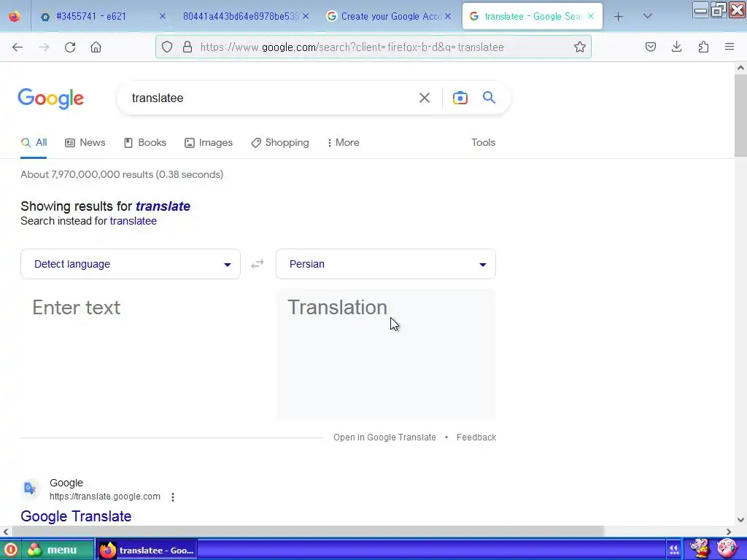
Task: Select the News search filter
Action: pyautogui.click(x=85, y=142)
